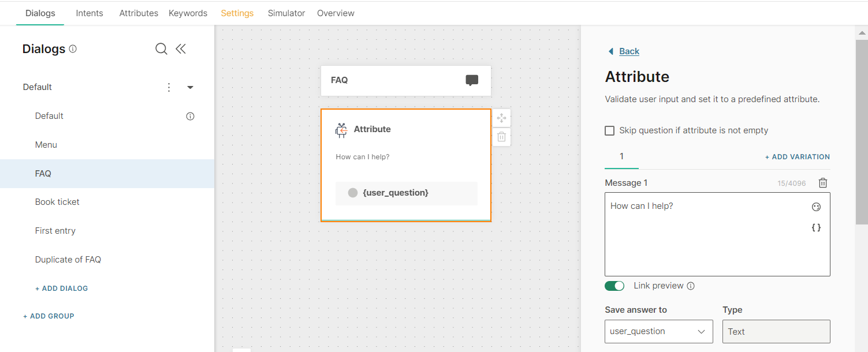Click the Add Variation button
868x352 pixels.
click(x=797, y=157)
